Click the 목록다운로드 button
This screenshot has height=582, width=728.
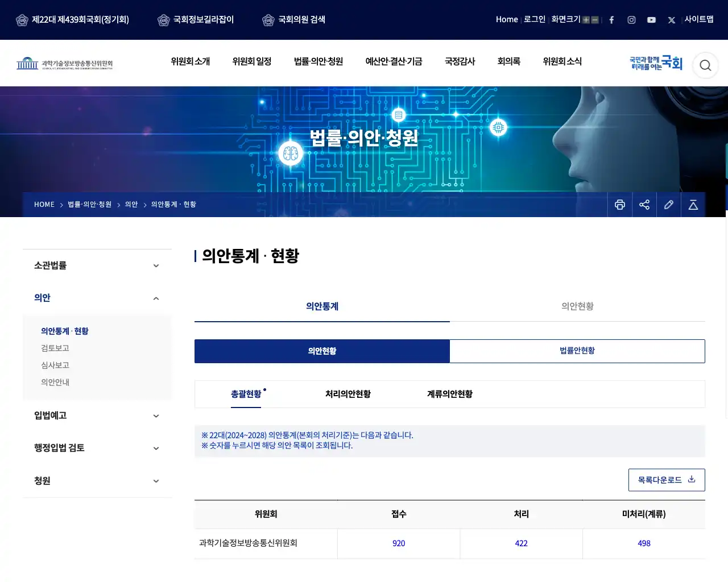[667, 480]
